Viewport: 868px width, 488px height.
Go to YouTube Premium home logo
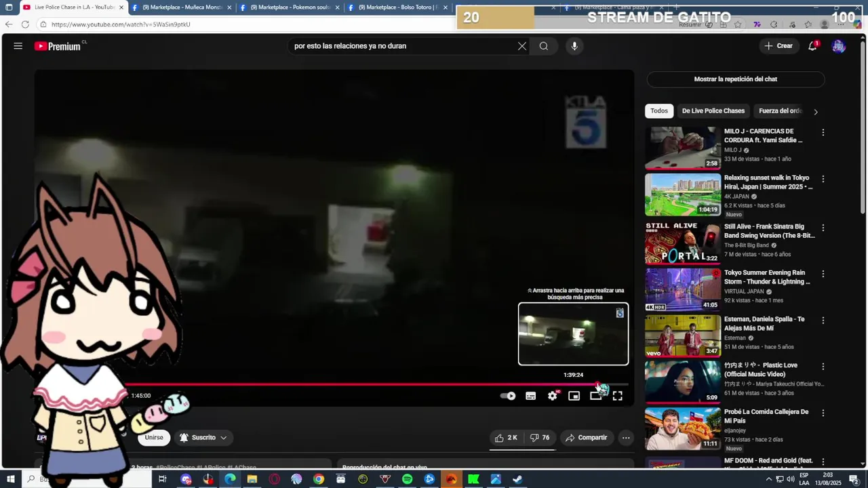pos(58,46)
